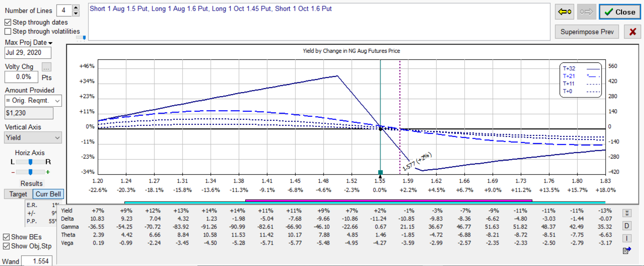Click the Volty Chg 0.0% field
The width and height of the screenshot is (644, 266).
click(21, 77)
